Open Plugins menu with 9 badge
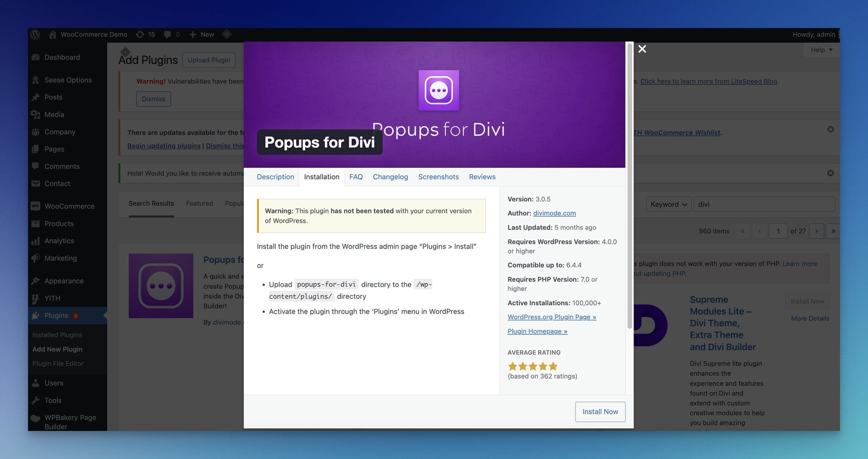This screenshot has width=868, height=459. point(68,315)
